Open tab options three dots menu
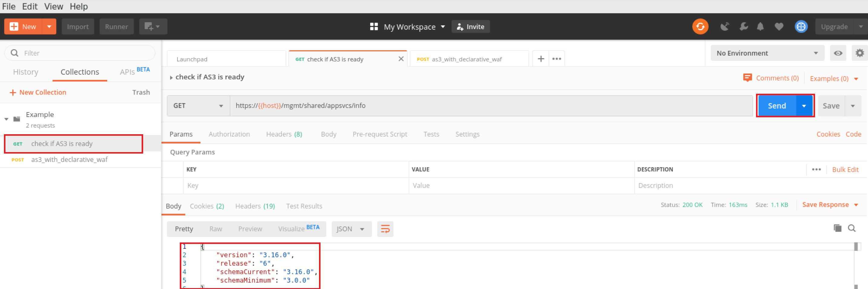This screenshot has height=289, width=868. click(557, 59)
